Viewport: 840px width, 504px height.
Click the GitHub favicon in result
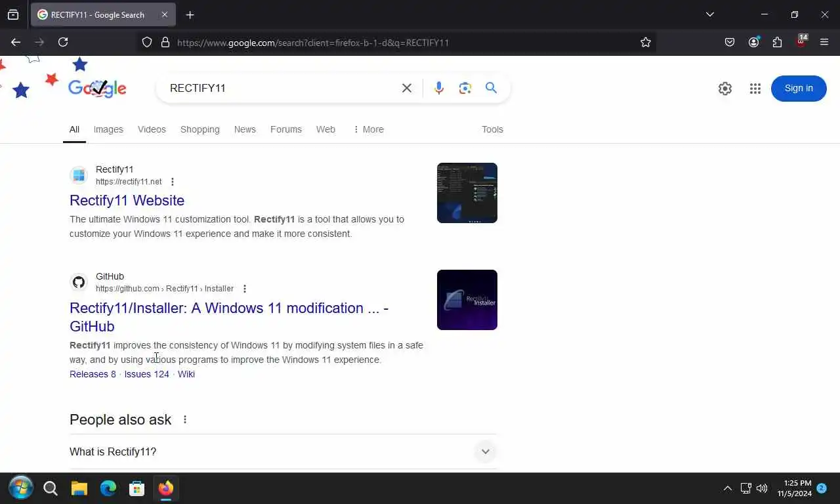(x=79, y=282)
